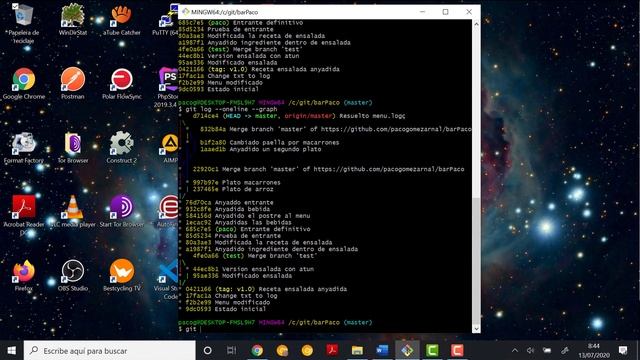Screen dimensions: 640x360
Task: Click commit 832b84a Merge branch line
Action: point(336,129)
